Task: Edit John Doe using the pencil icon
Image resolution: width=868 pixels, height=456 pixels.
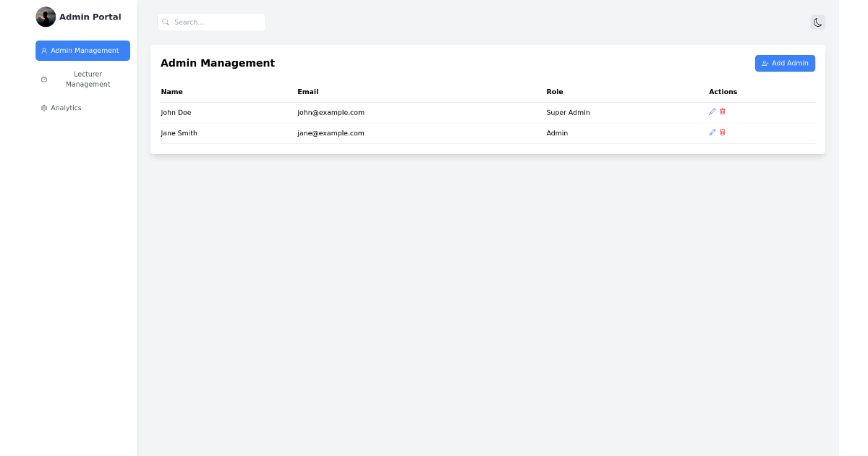Action: 712,111
